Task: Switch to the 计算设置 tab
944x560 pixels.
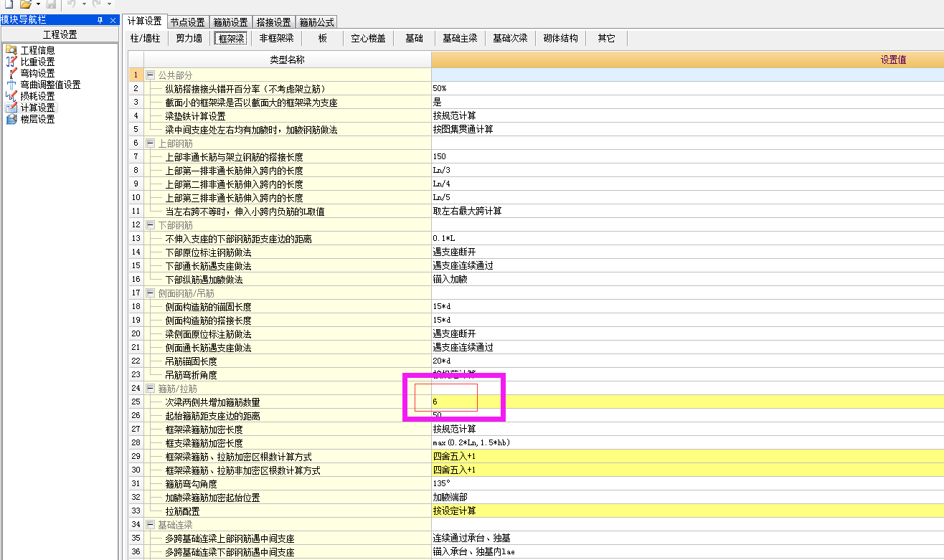Action: [144, 22]
